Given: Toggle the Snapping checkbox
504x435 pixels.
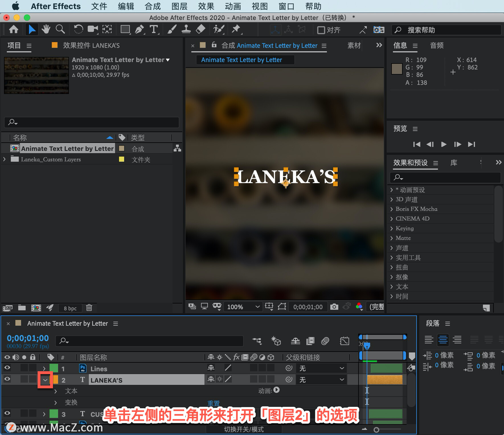Looking at the screenshot, I should coord(321,30).
